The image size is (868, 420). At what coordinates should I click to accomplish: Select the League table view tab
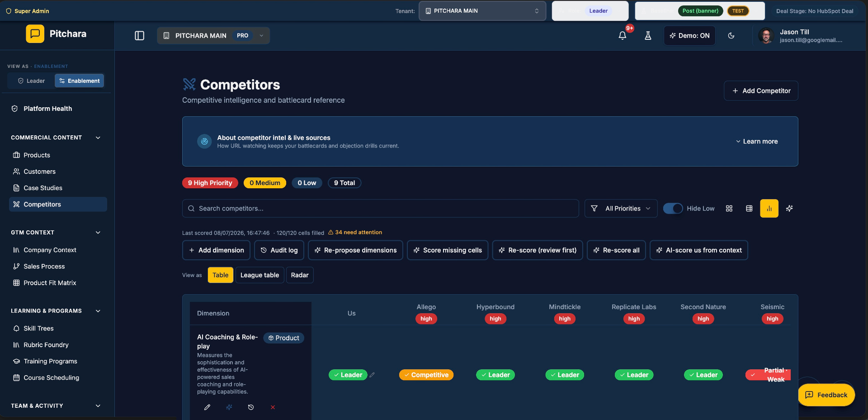259,275
